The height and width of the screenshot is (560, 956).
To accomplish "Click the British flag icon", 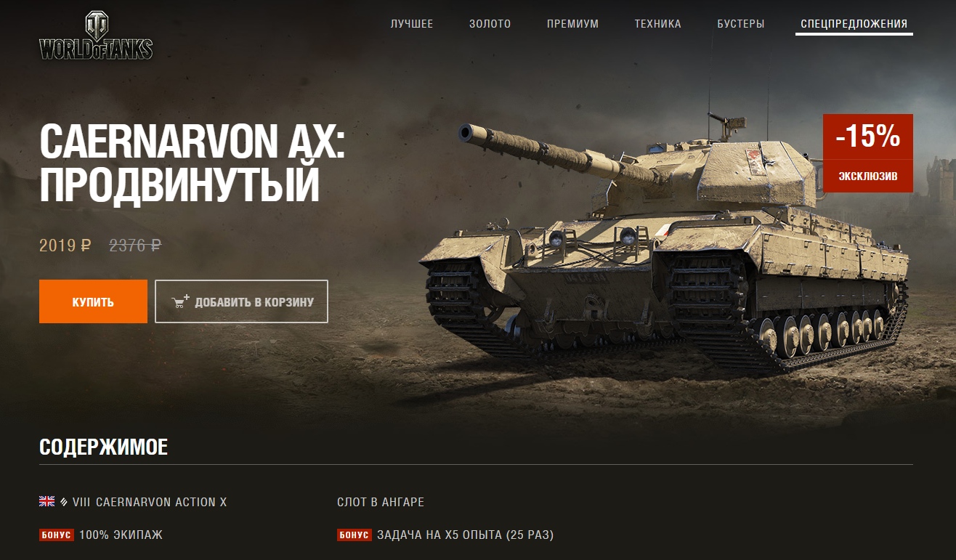I will (47, 501).
